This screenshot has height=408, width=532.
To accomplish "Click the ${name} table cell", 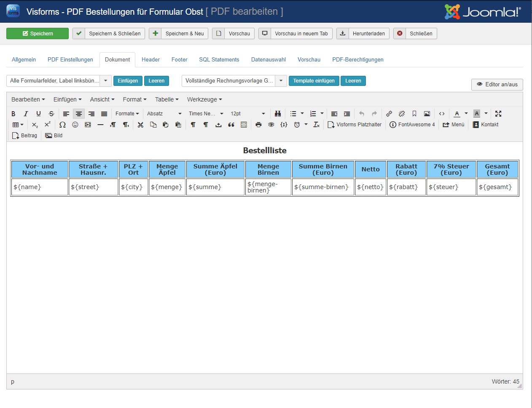I will pyautogui.click(x=39, y=187).
